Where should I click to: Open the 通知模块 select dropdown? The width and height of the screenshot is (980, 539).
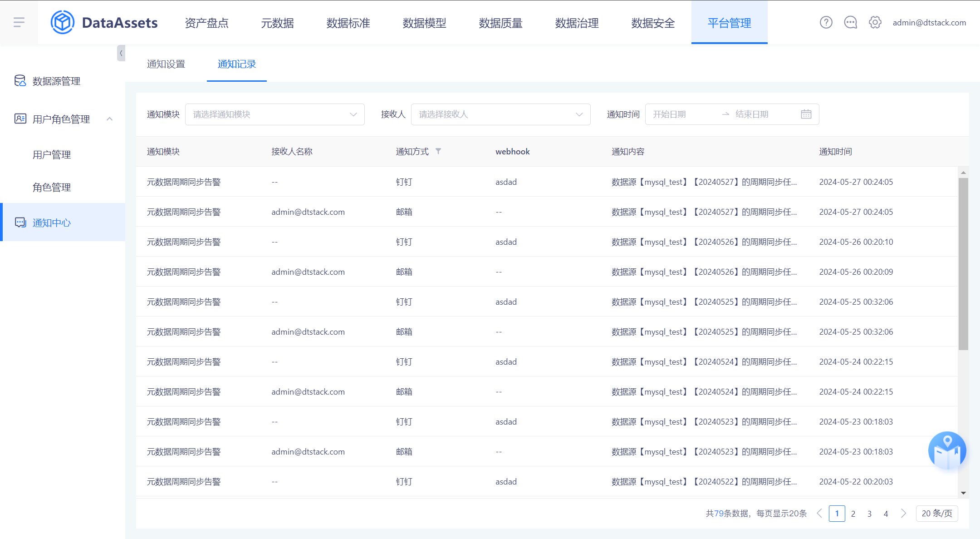[x=274, y=114]
